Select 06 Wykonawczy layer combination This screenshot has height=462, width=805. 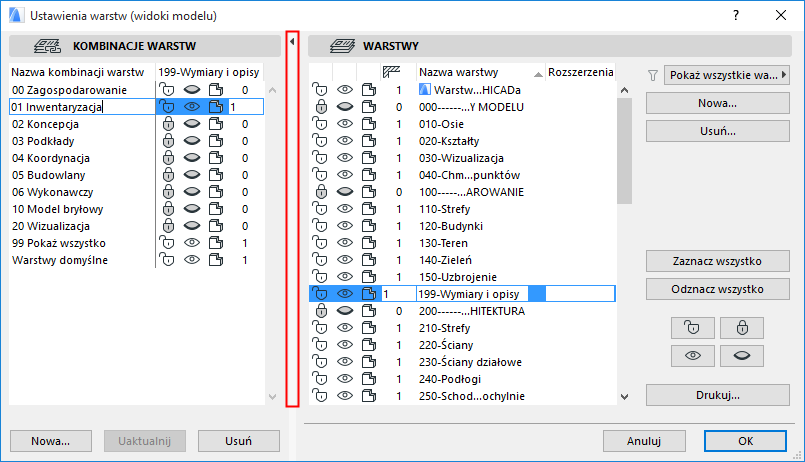click(52, 192)
